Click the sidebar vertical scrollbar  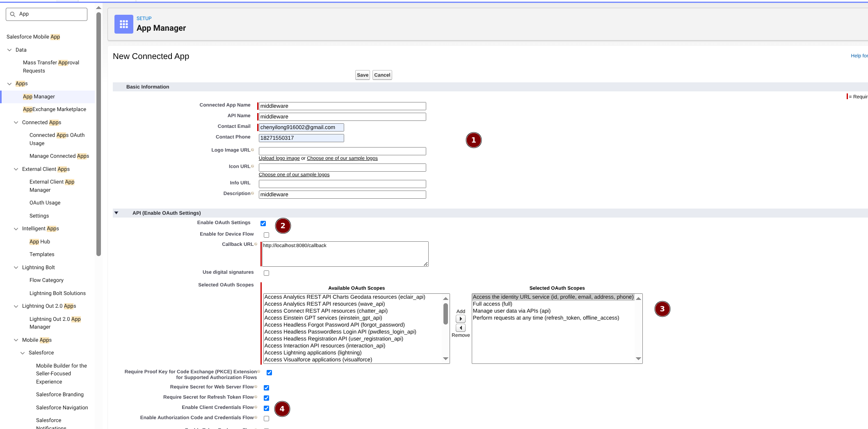(x=98, y=134)
